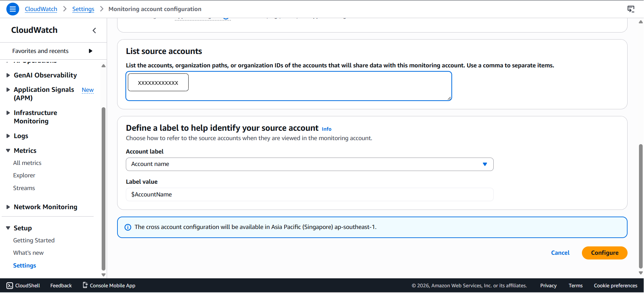Screen dimensions: 644x293
Task: Click the textarea resize handle
Action: click(449, 98)
